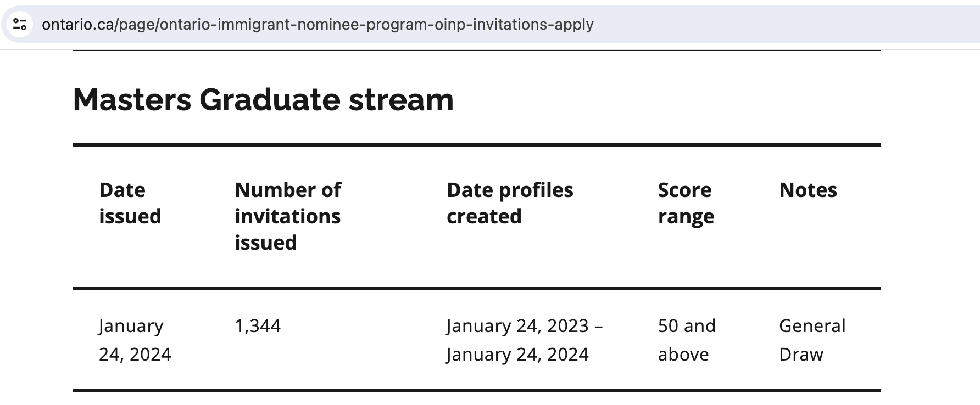
Task: Select the word stream in the heading
Action: click(402, 100)
